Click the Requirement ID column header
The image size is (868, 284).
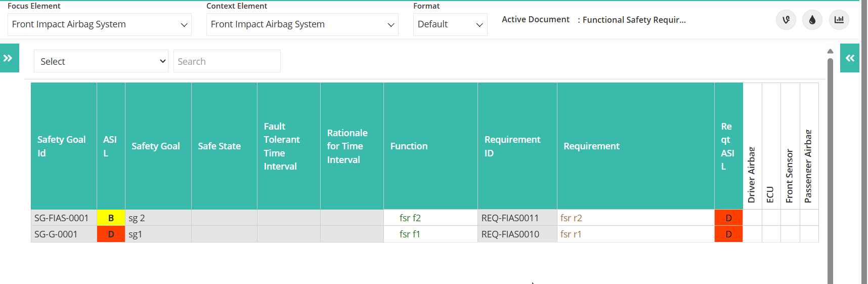(x=517, y=146)
